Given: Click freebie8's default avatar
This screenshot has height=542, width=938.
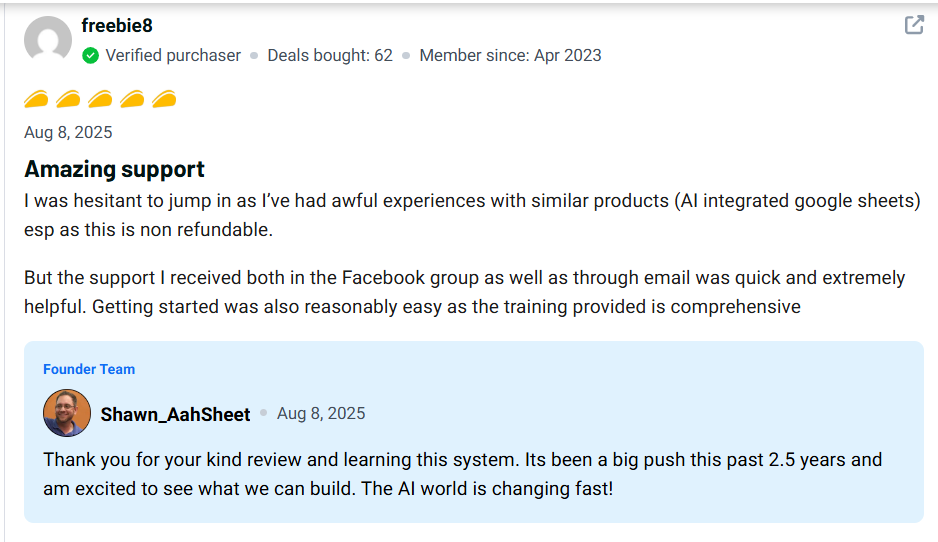Looking at the screenshot, I should point(48,38).
